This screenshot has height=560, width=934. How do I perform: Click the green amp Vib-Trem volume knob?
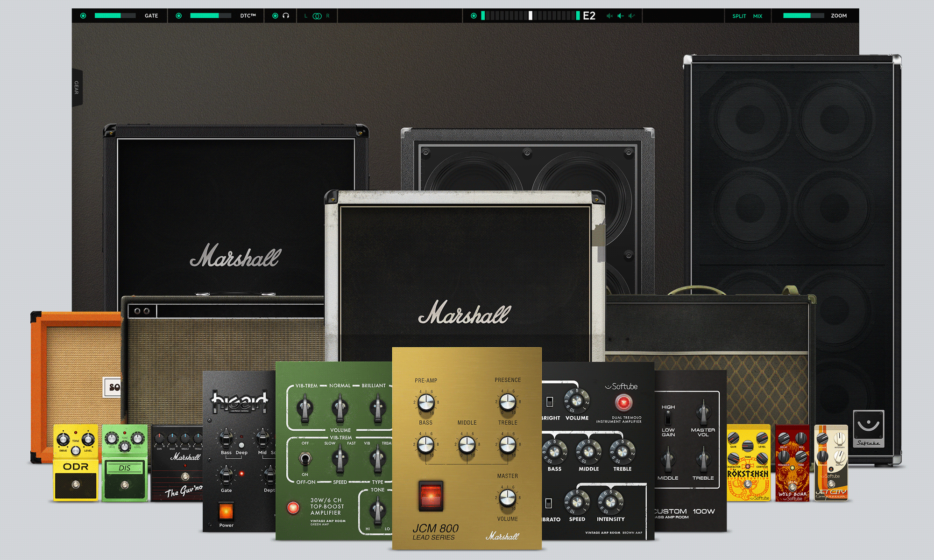click(305, 407)
